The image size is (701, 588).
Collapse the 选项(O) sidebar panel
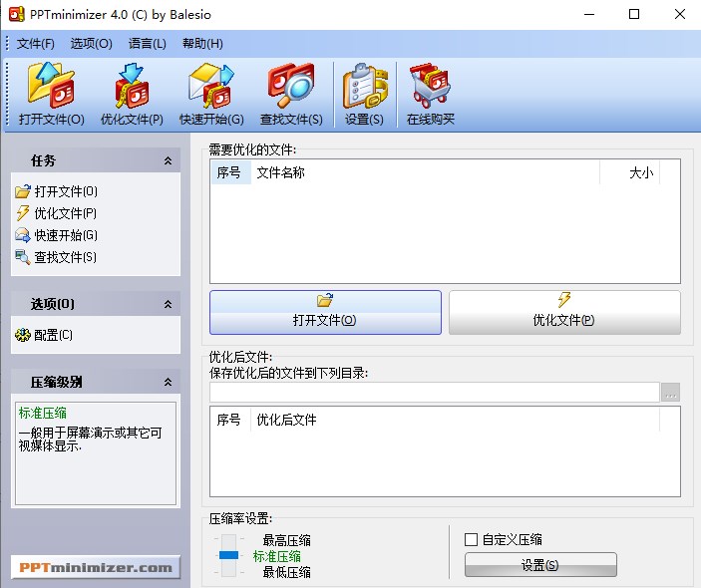(x=168, y=304)
